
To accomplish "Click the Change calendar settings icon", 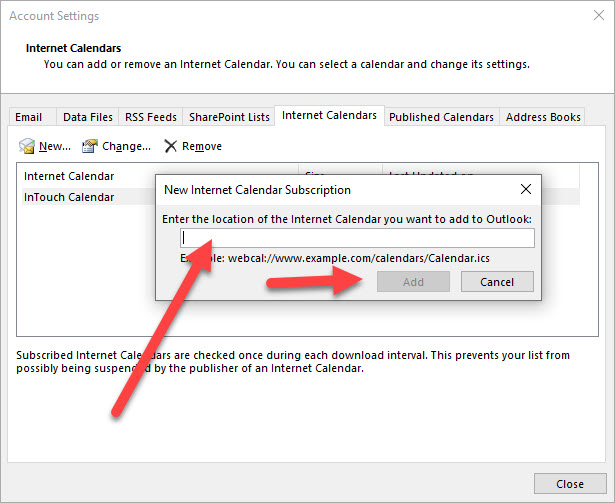I will tap(90, 146).
